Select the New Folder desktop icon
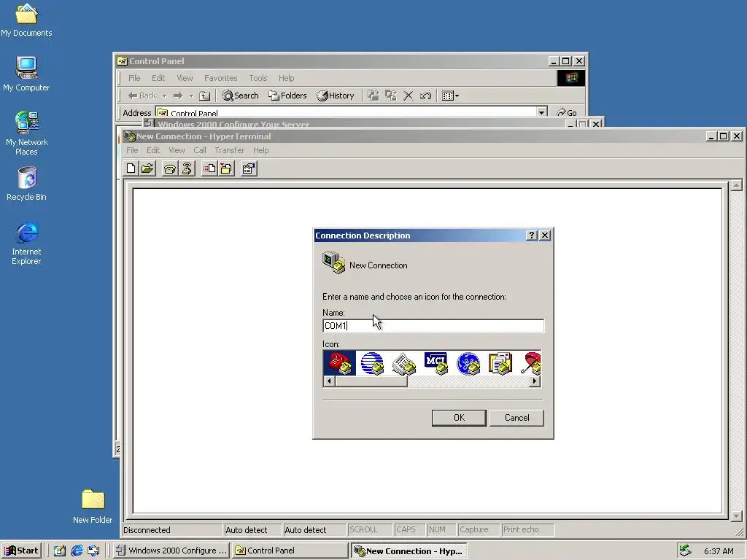This screenshot has height=560, width=747. (93, 507)
